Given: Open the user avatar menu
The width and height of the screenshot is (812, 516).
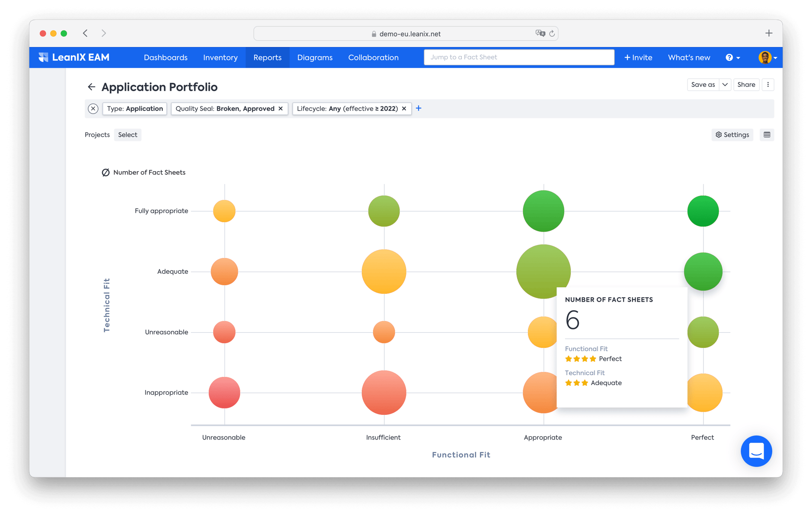Looking at the screenshot, I should coord(765,57).
